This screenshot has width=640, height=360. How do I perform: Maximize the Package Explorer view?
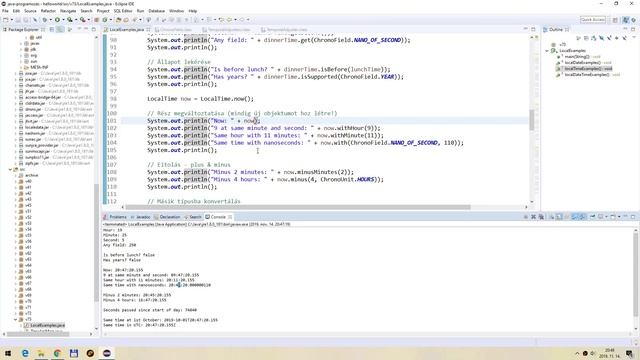pos(93,29)
